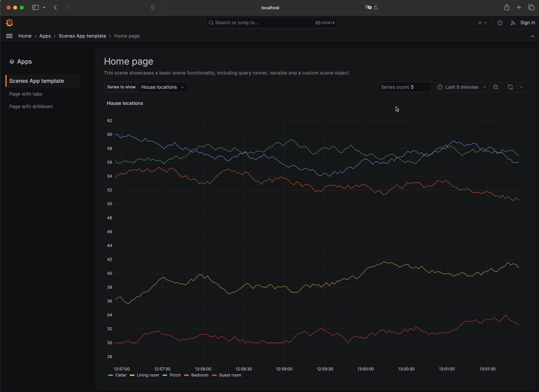
Task: Open the House locations dropdown
Action: [163, 87]
